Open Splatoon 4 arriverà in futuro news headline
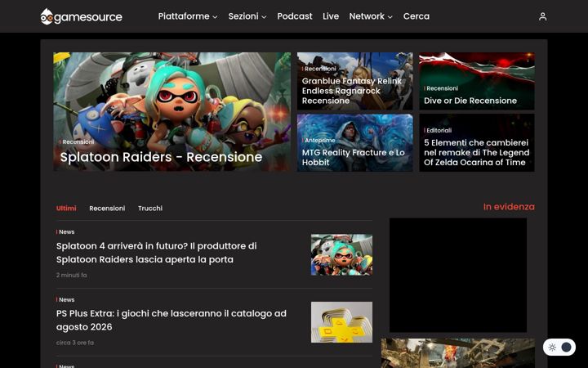Image resolution: width=588 pixels, height=368 pixels. pos(156,253)
